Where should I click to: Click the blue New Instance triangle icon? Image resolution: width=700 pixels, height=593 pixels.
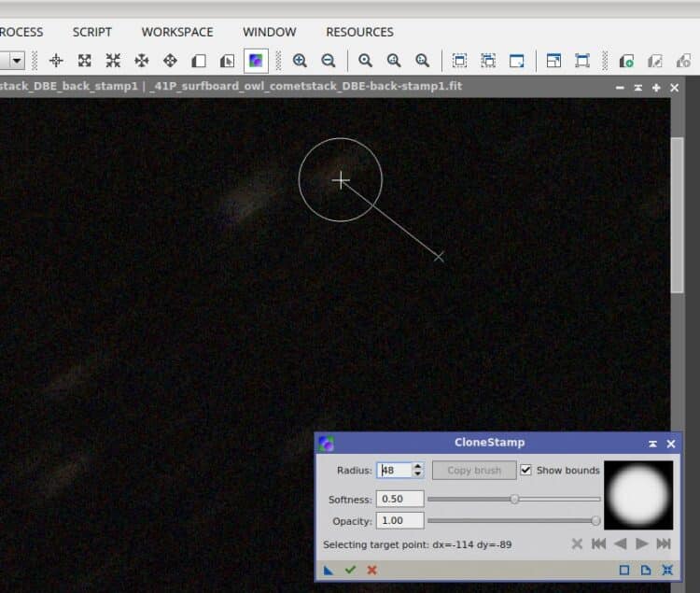pos(329,571)
